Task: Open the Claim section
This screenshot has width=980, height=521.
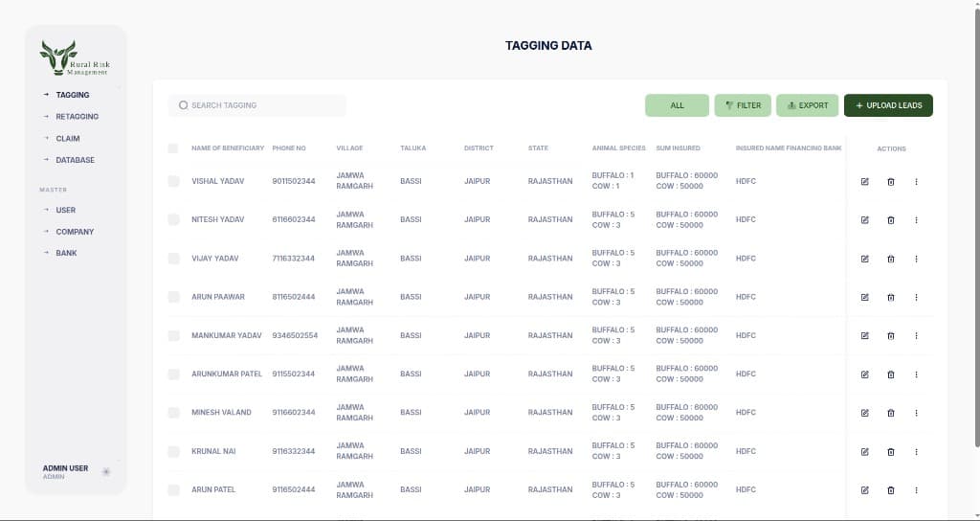Action: tap(68, 138)
